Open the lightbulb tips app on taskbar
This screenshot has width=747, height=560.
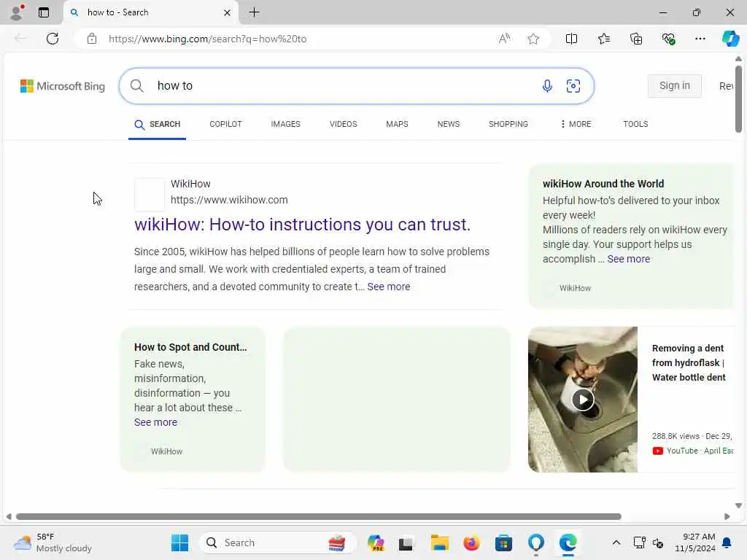[536, 542]
